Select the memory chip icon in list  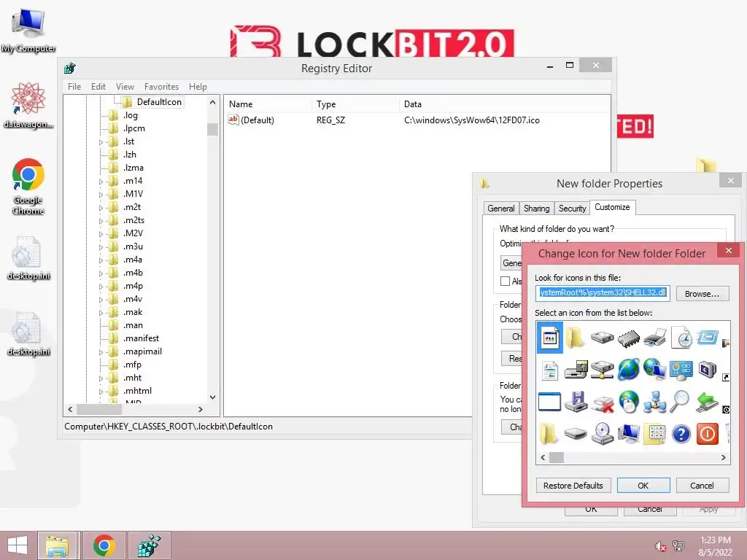(628, 338)
